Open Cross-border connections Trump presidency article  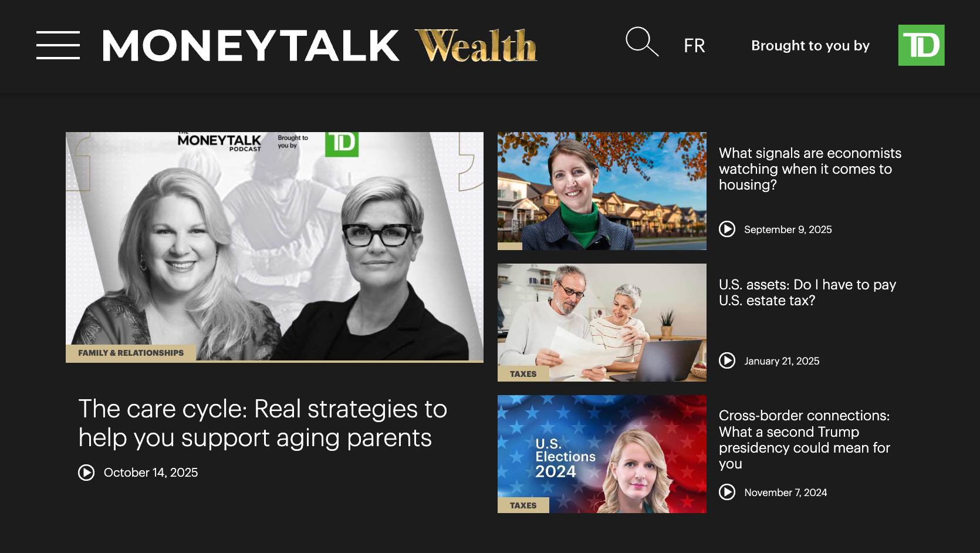805,440
